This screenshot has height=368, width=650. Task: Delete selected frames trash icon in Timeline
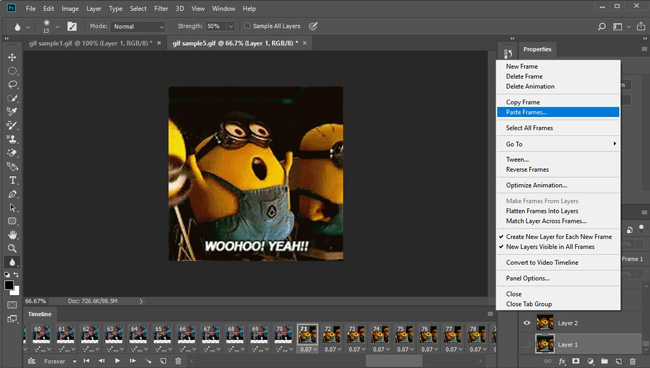click(178, 361)
